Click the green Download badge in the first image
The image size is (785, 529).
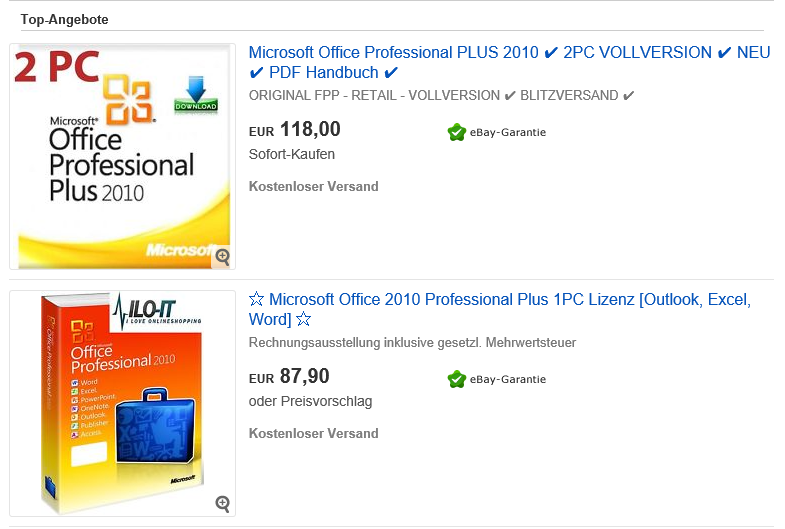pyautogui.click(x=195, y=94)
